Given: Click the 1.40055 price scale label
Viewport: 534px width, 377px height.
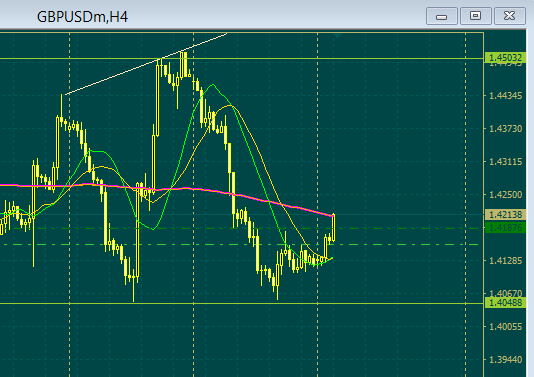Looking at the screenshot, I should (505, 327).
